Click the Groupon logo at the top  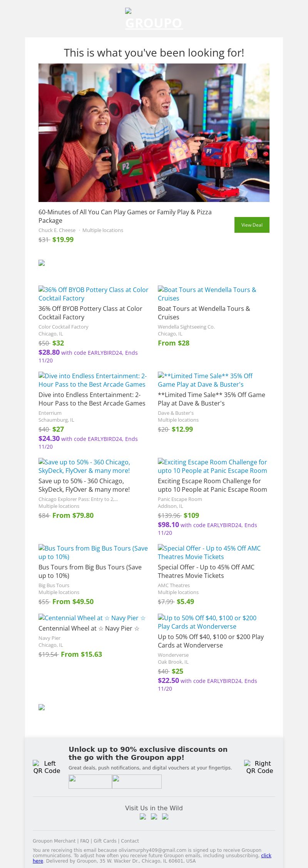point(154,19)
